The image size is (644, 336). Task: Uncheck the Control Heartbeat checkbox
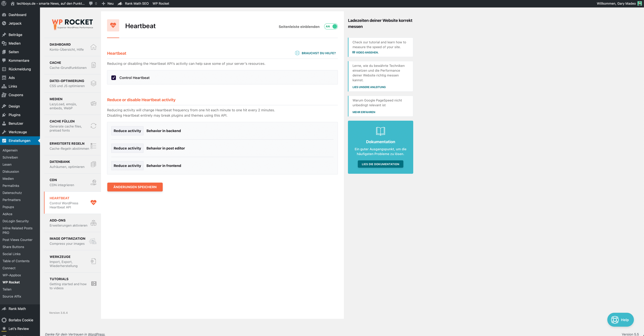(x=113, y=78)
